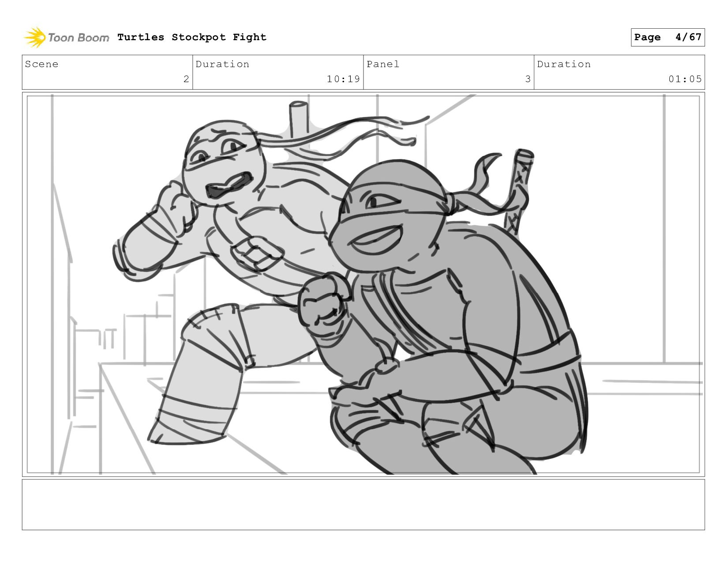Click the 'Scene' header label
The height and width of the screenshot is (563, 728).
(x=41, y=64)
